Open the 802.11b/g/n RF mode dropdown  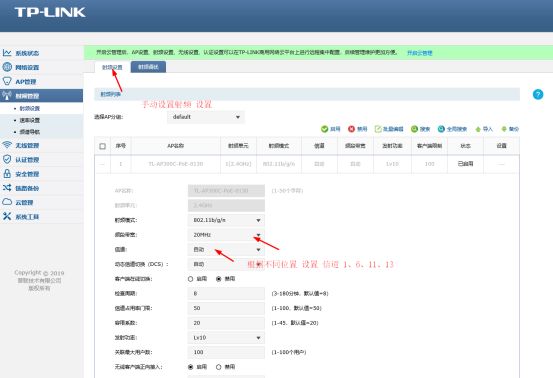pyautogui.click(x=226, y=220)
